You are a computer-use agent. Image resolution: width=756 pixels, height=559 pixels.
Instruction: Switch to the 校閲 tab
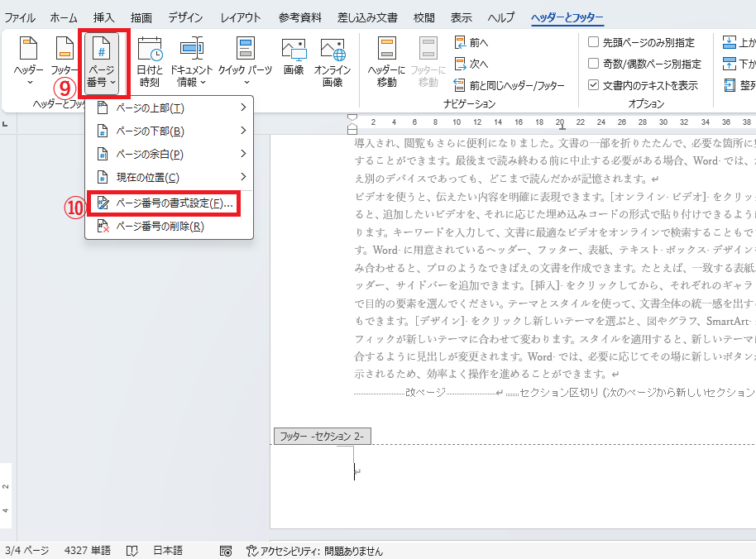coord(423,18)
